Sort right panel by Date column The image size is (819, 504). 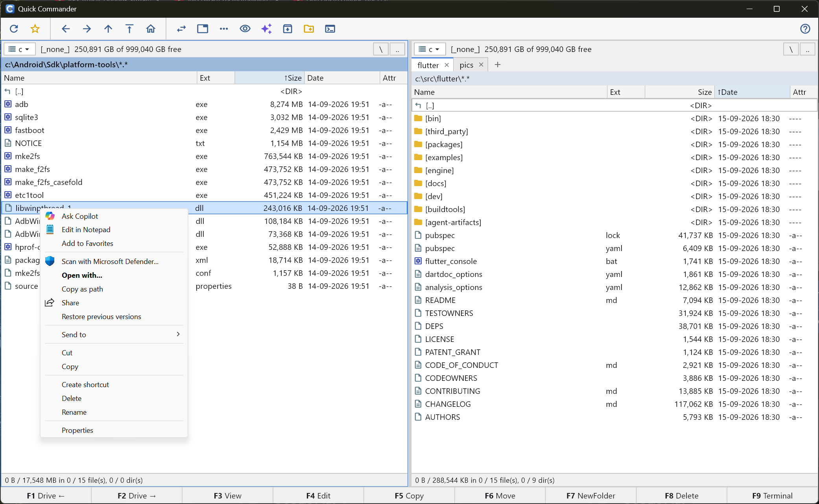(752, 92)
